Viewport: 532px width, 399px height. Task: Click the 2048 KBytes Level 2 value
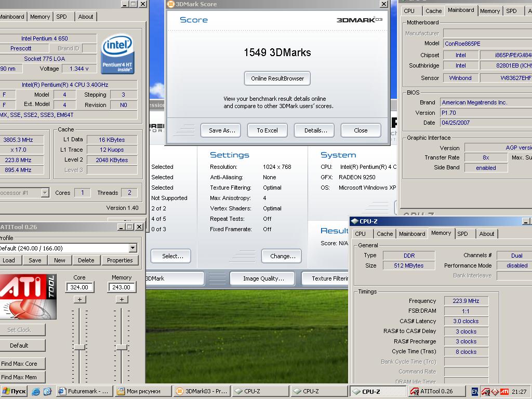(112, 160)
